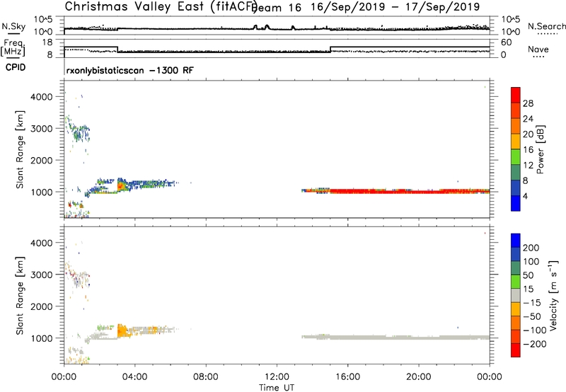Click the light green segment of the power color bar
Screen dimensions: 566x392
(x=516, y=156)
